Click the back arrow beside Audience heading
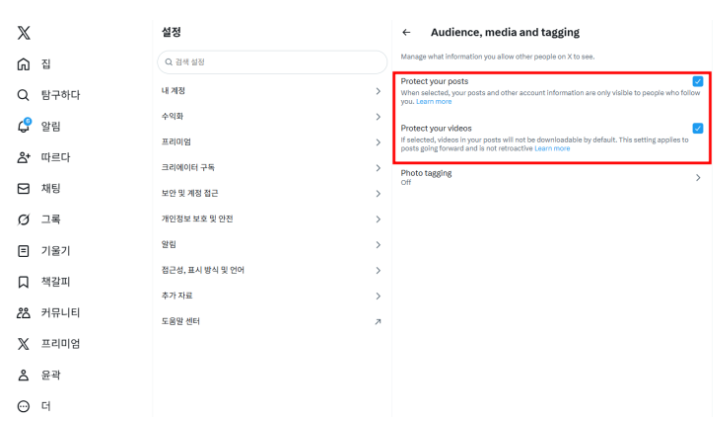 pos(406,33)
